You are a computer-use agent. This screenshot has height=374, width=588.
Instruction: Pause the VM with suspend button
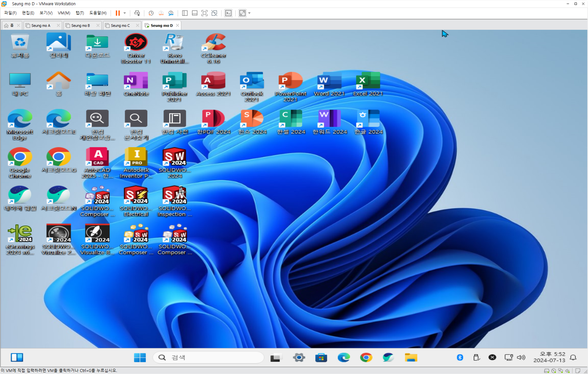click(118, 13)
